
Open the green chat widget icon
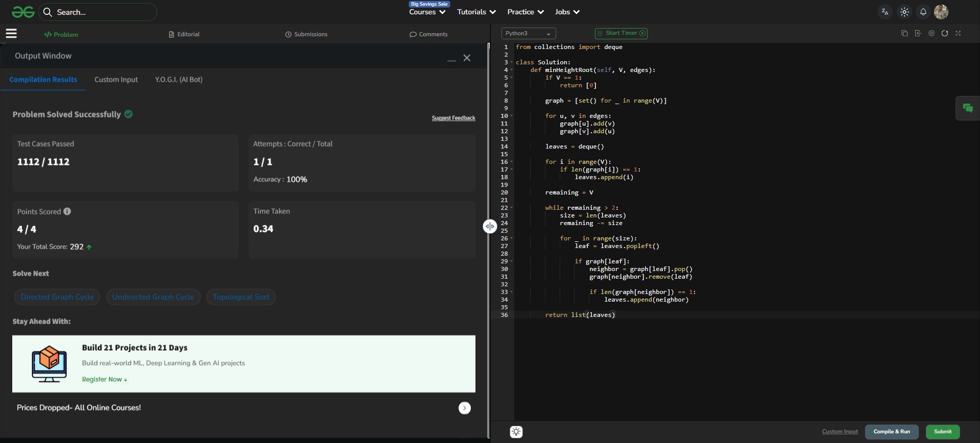pos(967,108)
